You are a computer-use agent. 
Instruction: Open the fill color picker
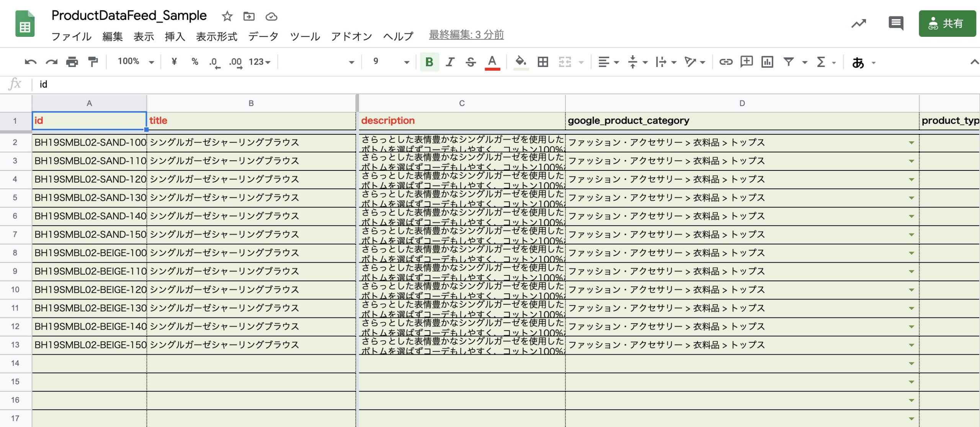[521, 62]
